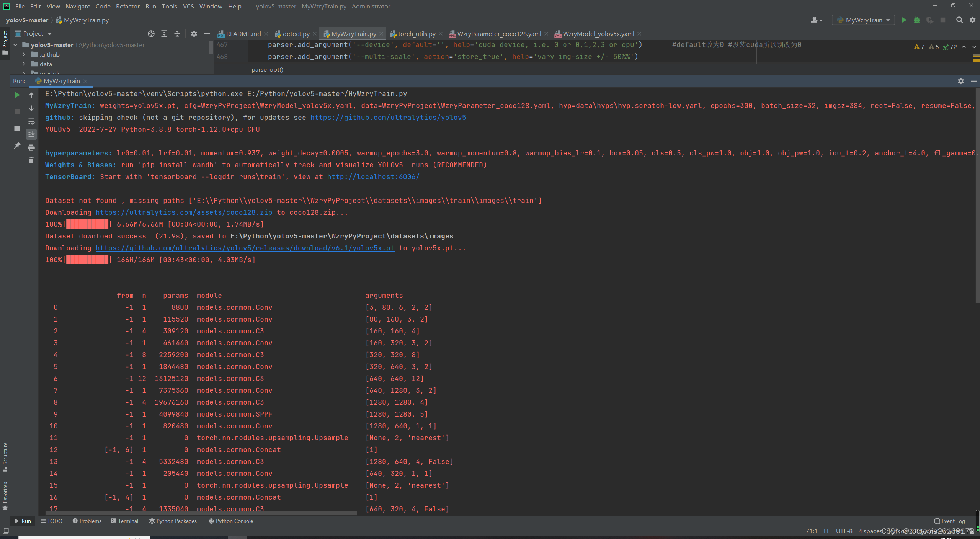The image size is (980, 539).
Task: Open the Event Log
Action: click(950, 521)
